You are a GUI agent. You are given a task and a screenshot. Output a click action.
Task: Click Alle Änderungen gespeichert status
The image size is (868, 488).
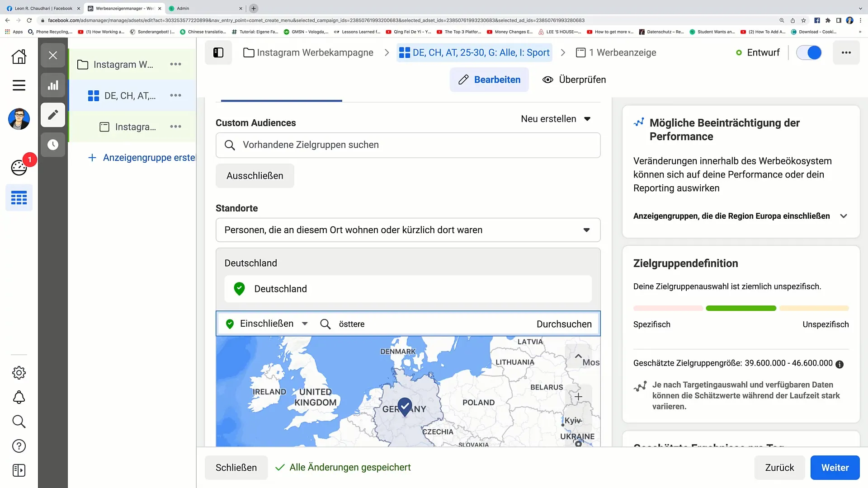pos(343,468)
